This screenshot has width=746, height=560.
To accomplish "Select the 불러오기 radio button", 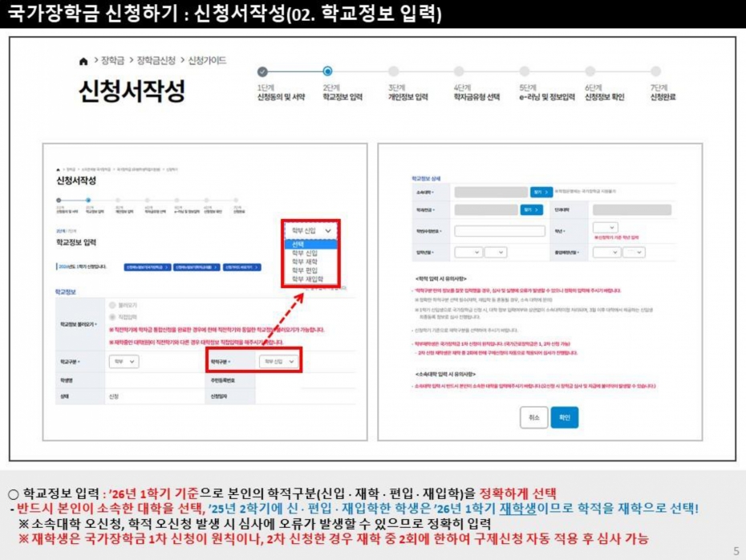I will 111,306.
